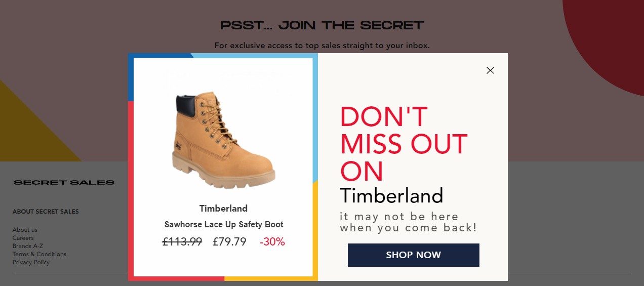Screen dimensions: 644x286
Task: Open the Careers footer link
Action: (23, 238)
